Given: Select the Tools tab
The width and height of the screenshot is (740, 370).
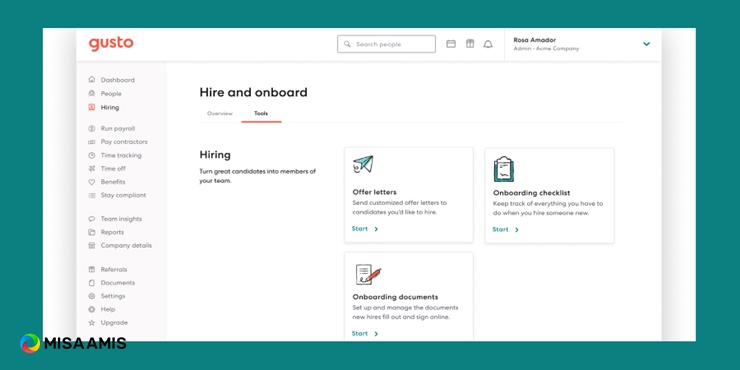Looking at the screenshot, I should pos(261,113).
